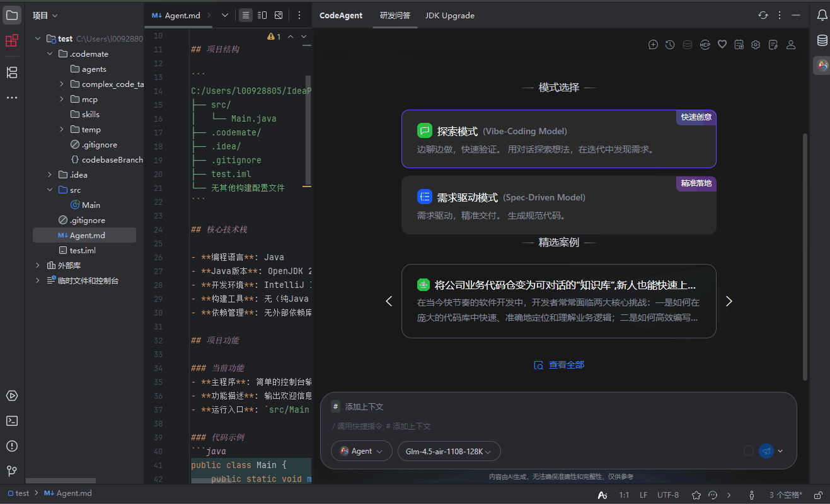This screenshot has width=830, height=504.
Task: Switch to the 研发问答 tab
Action: point(395,15)
